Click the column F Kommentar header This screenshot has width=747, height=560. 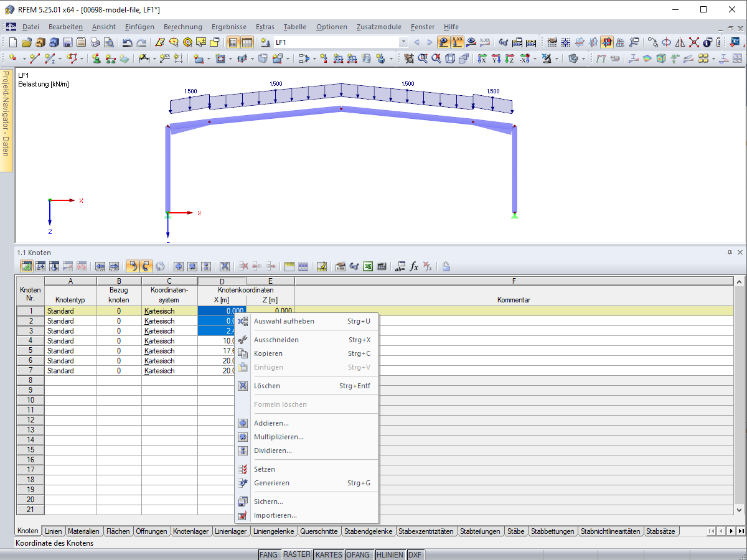point(514,281)
